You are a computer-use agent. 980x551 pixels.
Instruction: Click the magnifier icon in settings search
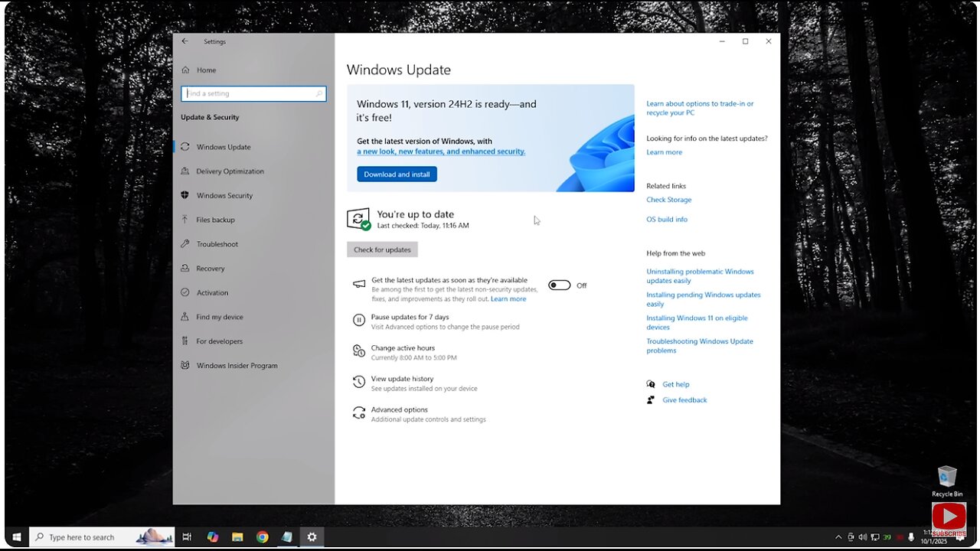coord(318,93)
